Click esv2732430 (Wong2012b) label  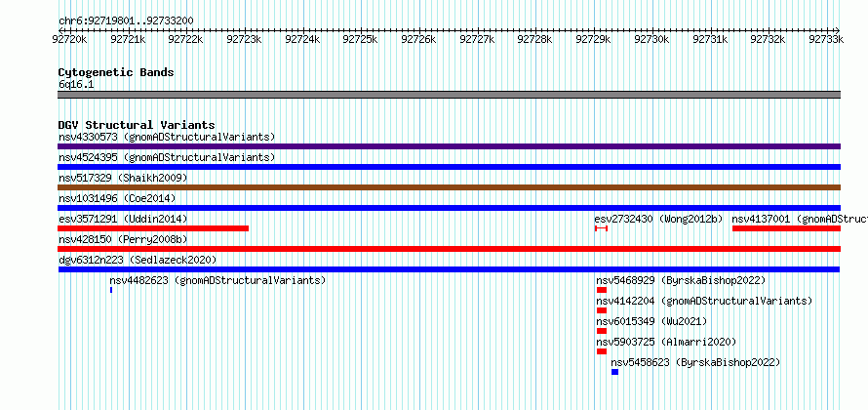[658, 219]
